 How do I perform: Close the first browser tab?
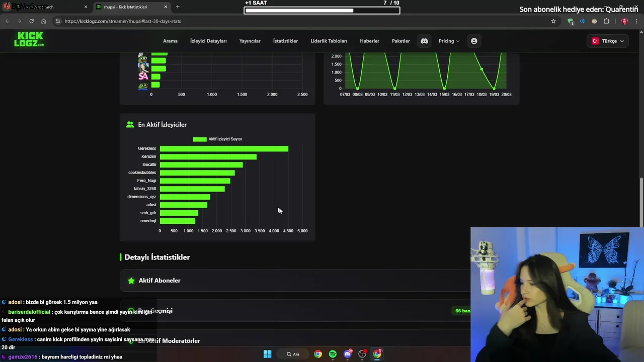click(x=86, y=7)
